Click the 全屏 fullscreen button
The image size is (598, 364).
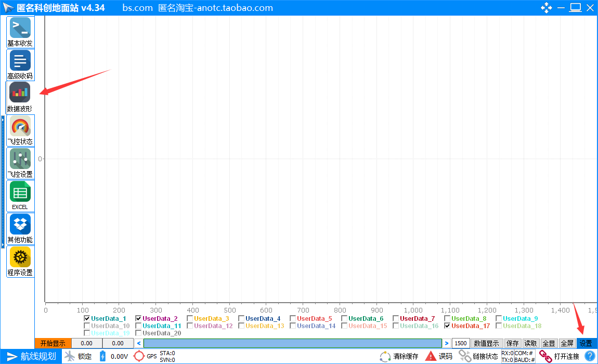(567, 343)
